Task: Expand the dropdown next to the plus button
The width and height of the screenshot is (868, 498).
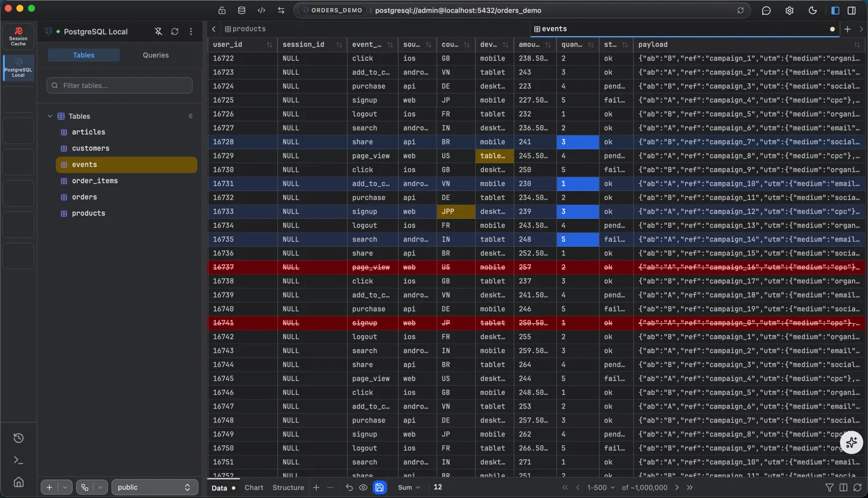Action: coord(65,488)
